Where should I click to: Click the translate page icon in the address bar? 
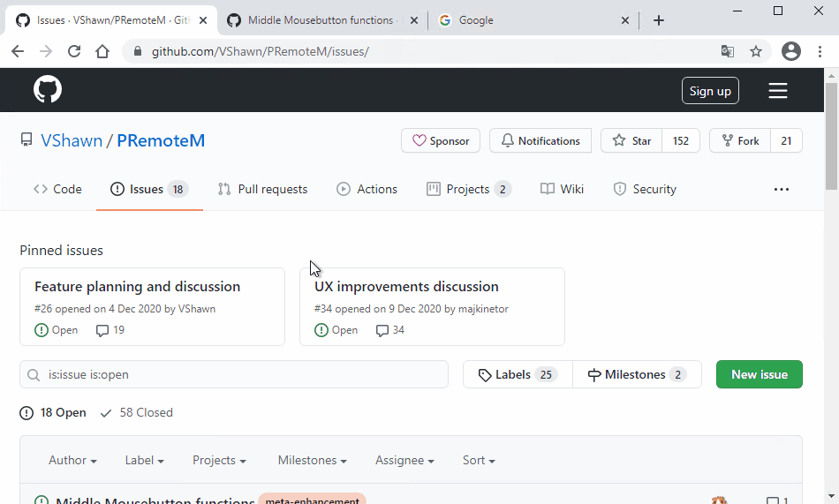pyautogui.click(x=727, y=51)
